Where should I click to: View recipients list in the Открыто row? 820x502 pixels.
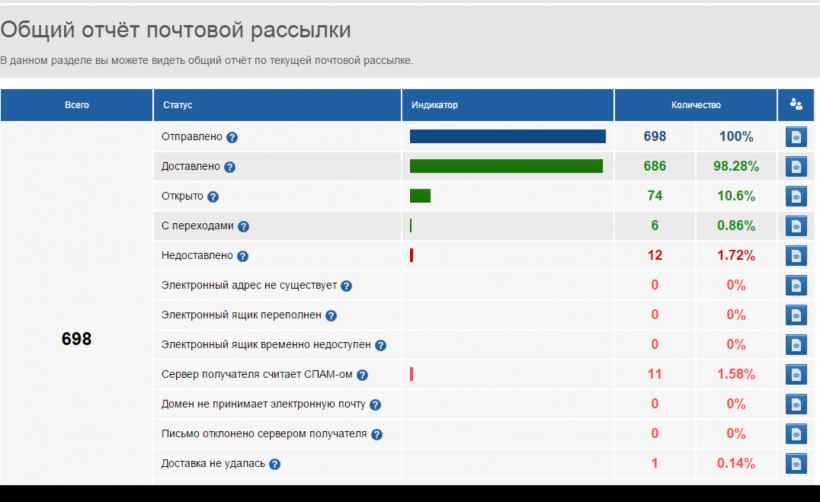[796, 197]
